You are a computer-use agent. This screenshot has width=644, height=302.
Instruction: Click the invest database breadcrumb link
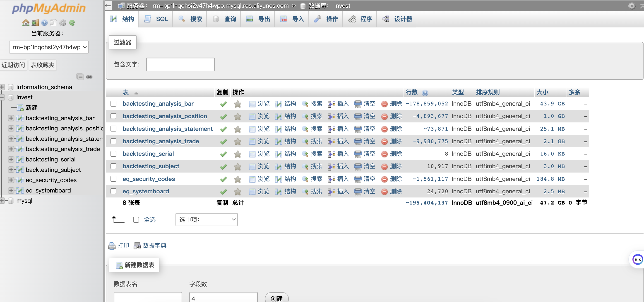342,5
